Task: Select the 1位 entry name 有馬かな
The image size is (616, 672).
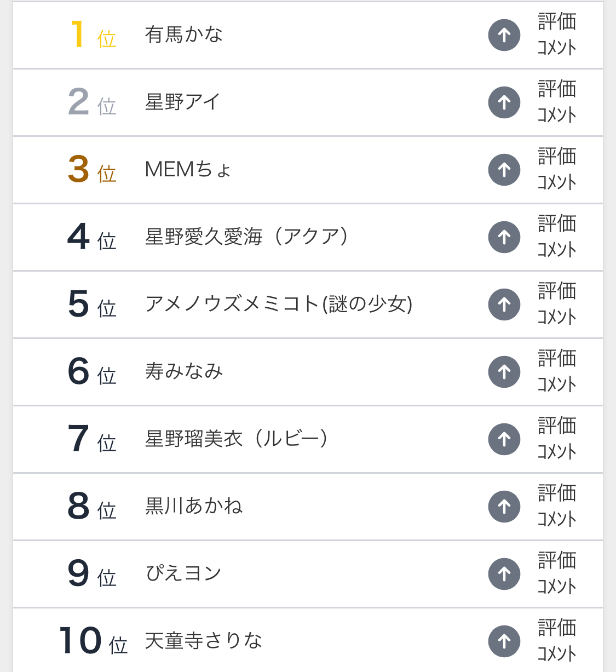Action: point(183,35)
